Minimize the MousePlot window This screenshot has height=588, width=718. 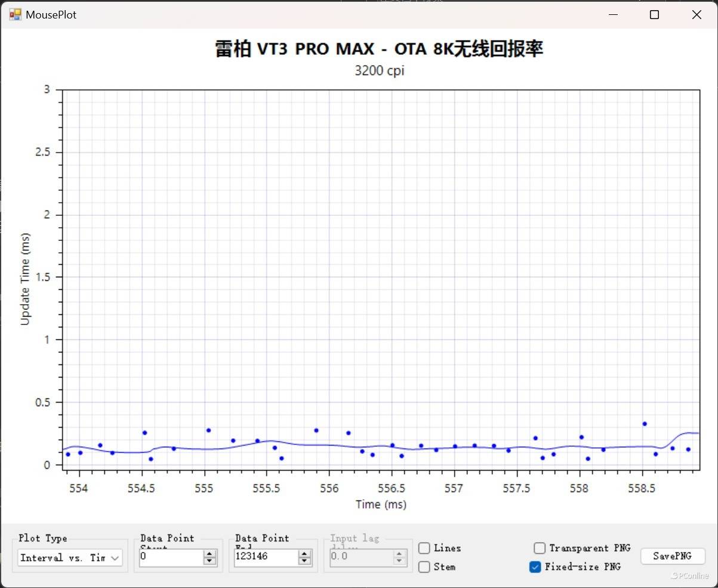coord(612,15)
